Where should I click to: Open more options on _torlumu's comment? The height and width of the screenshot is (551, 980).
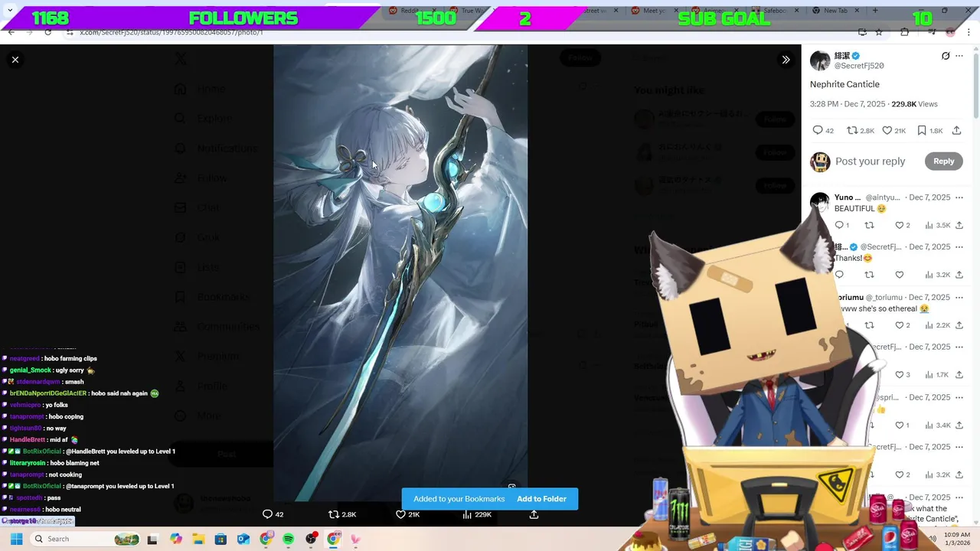(959, 297)
